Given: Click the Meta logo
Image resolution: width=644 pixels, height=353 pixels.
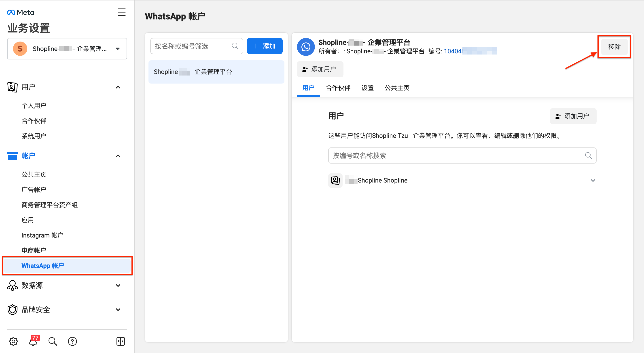Looking at the screenshot, I should [x=21, y=12].
